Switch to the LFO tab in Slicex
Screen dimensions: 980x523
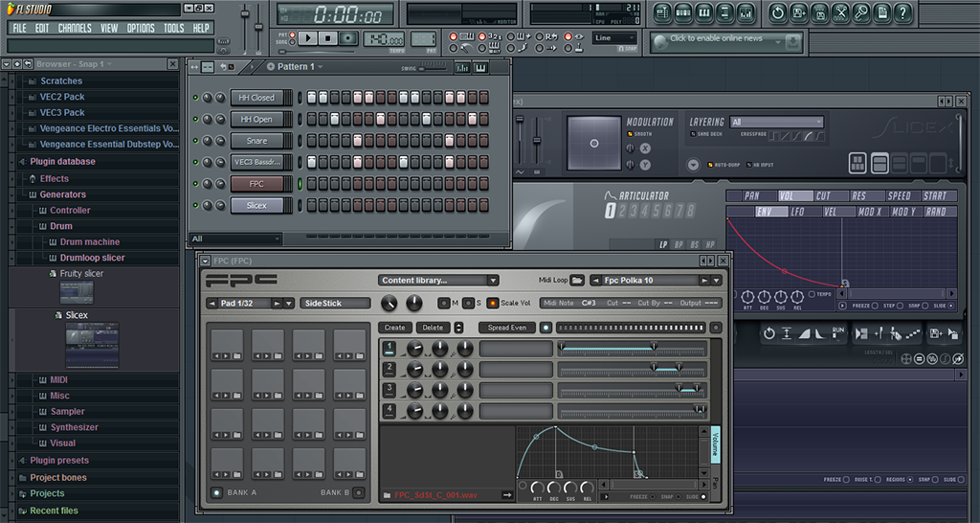799,212
